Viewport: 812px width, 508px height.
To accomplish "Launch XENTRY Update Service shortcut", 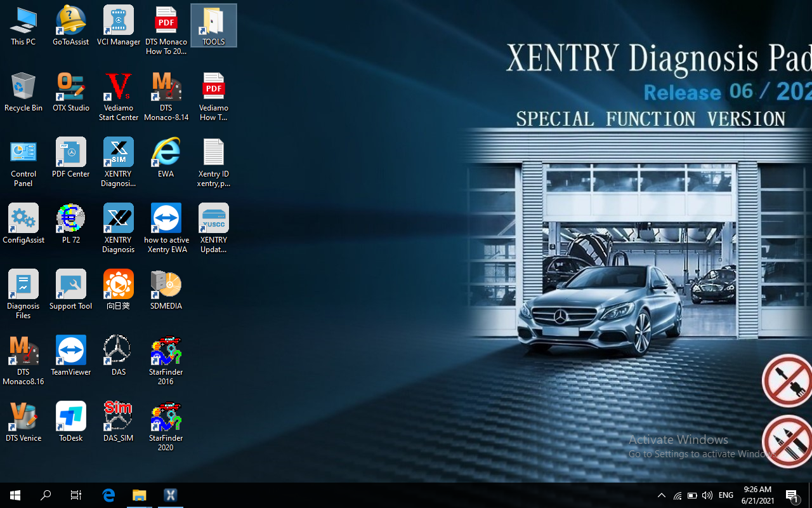I will click(x=214, y=228).
